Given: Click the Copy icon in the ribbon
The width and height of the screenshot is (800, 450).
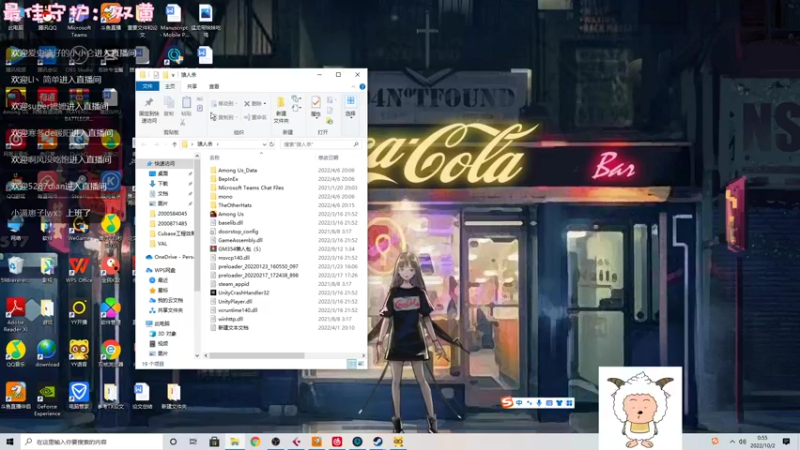Looking at the screenshot, I should (x=169, y=103).
